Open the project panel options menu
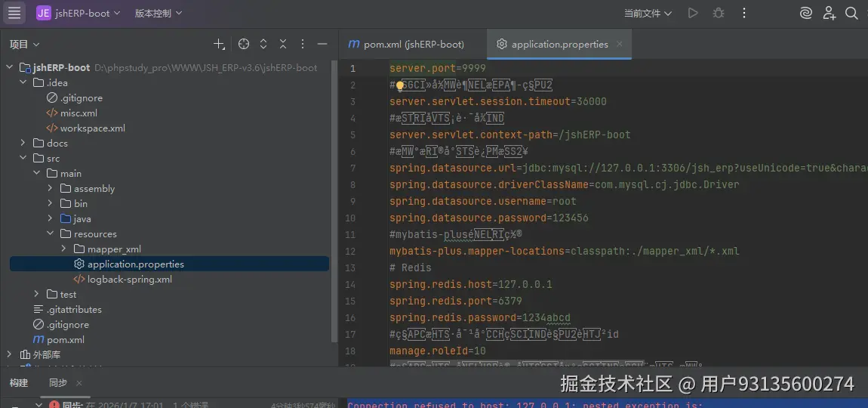 pos(302,44)
